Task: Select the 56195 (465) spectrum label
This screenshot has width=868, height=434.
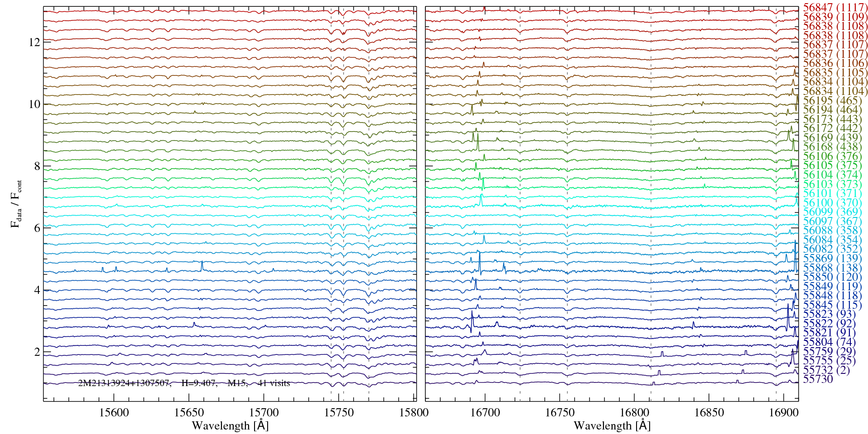Action: 832,101
